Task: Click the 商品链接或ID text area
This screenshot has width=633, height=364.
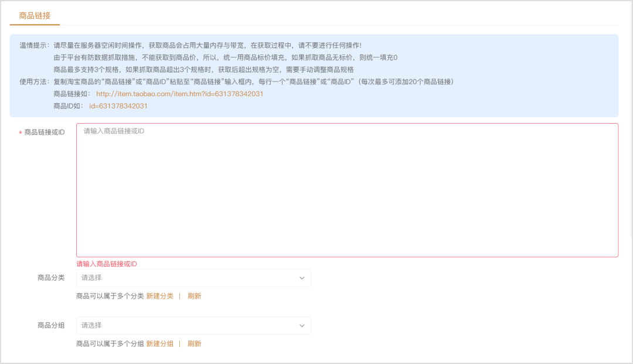Action: click(x=347, y=190)
